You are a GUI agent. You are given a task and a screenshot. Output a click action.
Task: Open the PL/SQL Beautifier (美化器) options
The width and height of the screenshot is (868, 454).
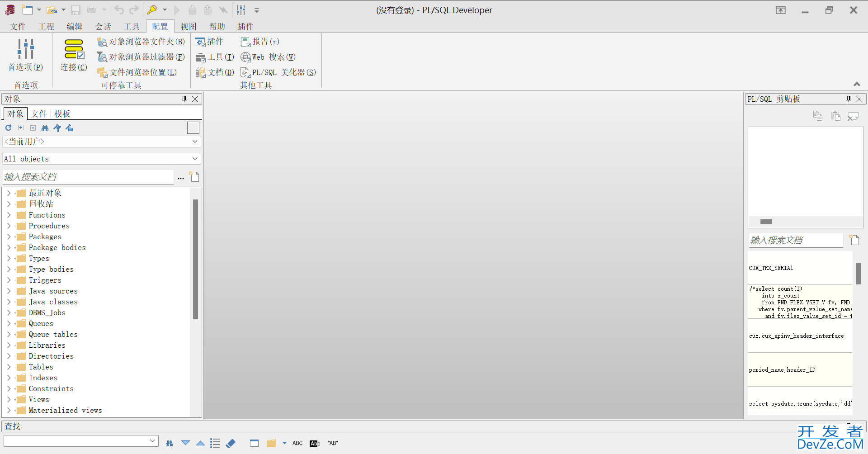coord(278,72)
